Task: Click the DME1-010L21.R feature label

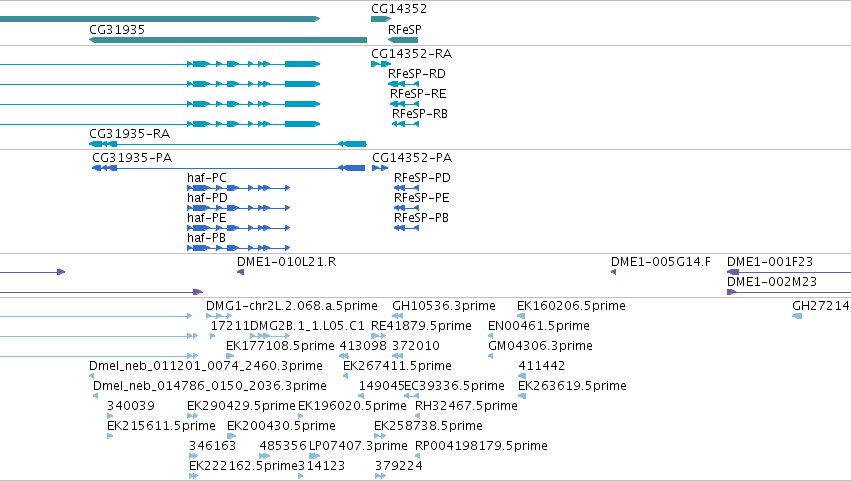Action: coord(287,262)
